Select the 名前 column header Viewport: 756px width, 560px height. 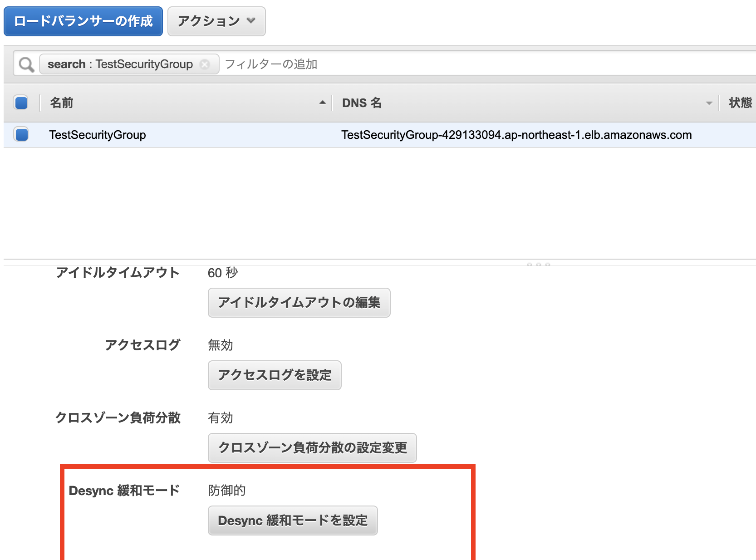(62, 103)
